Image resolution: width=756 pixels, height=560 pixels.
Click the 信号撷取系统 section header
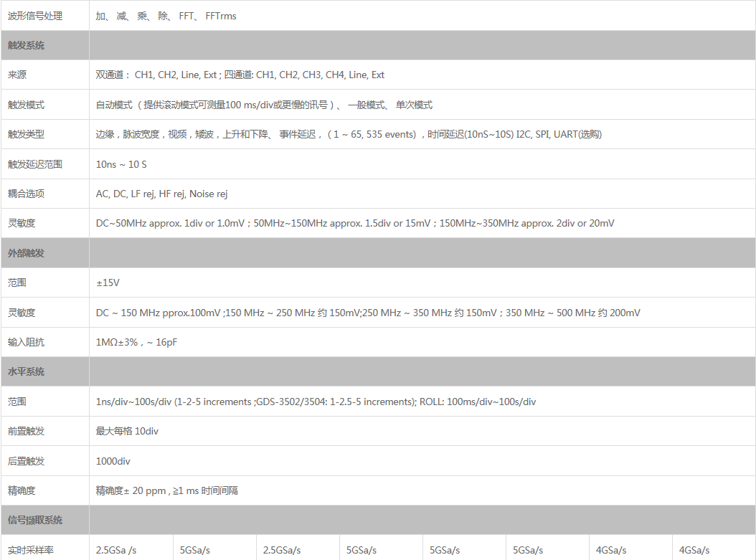35,520
